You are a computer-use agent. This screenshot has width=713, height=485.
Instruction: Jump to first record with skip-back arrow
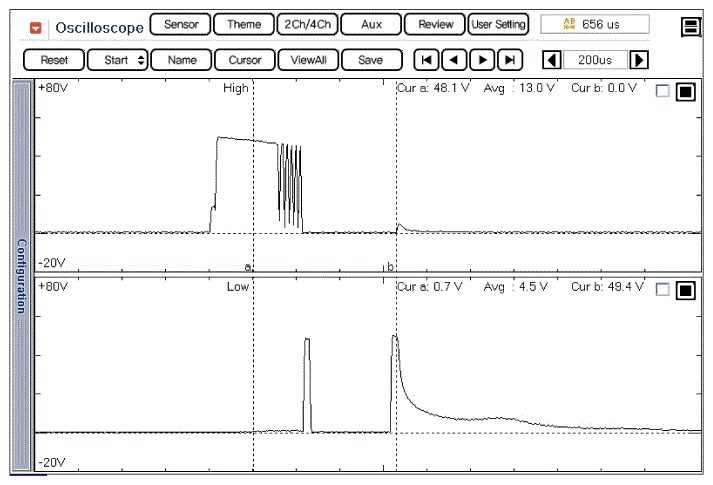point(427,60)
